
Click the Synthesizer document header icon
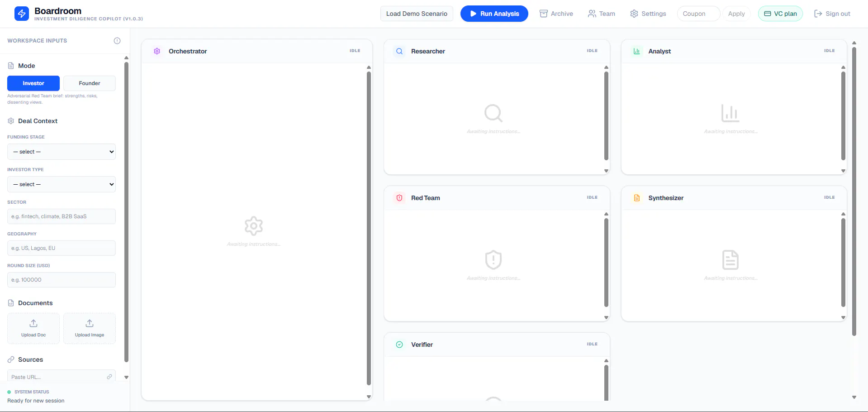coord(637,198)
